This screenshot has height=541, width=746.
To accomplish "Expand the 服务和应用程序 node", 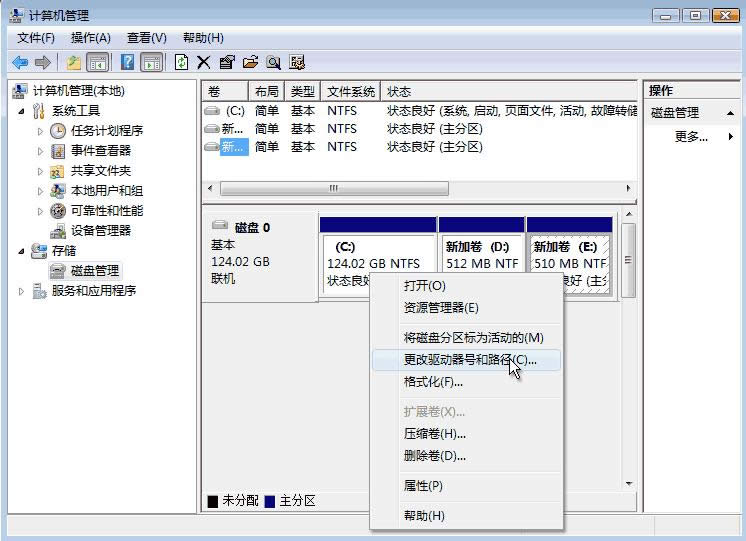I will click(22, 291).
